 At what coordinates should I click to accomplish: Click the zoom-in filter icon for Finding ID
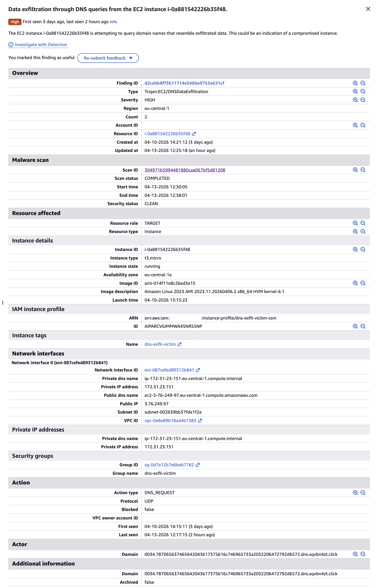(355, 83)
